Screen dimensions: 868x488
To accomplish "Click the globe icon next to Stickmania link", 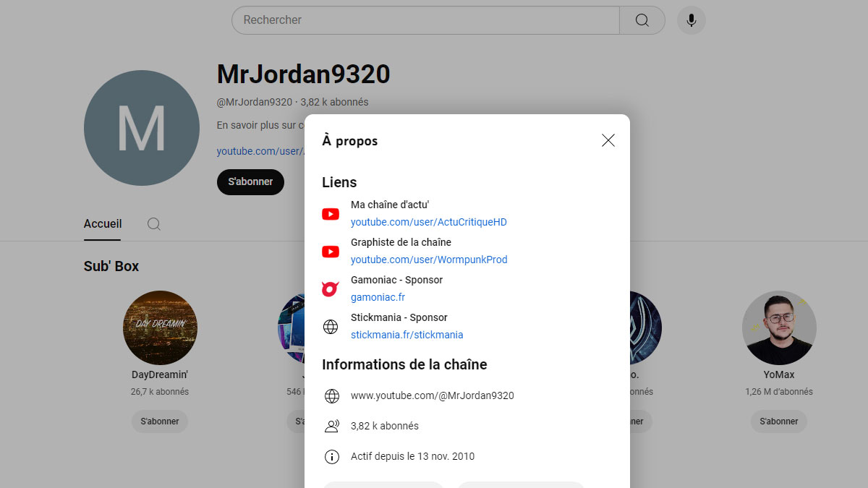I will tap(331, 327).
